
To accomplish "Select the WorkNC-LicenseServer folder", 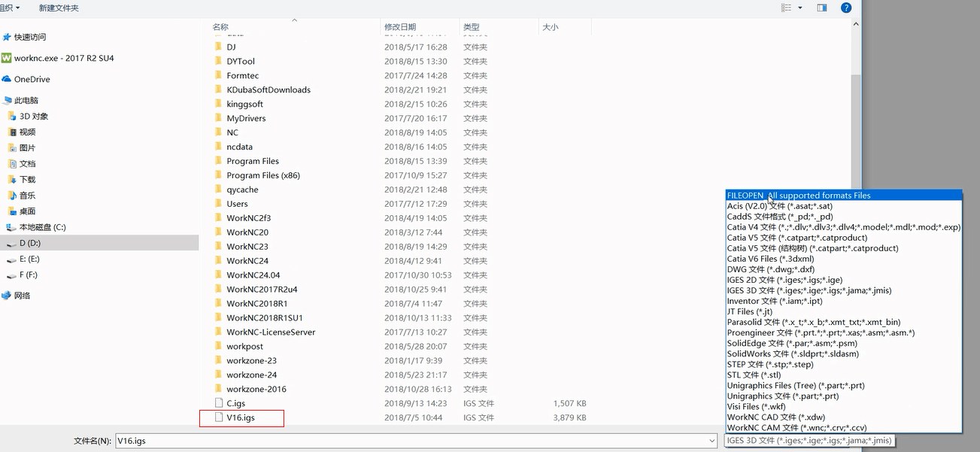I will click(271, 332).
